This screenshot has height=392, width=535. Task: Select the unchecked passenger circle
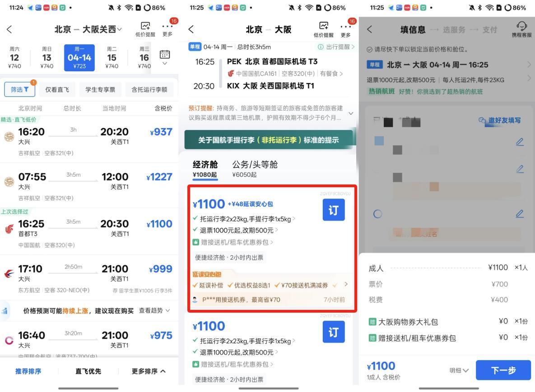(377, 214)
